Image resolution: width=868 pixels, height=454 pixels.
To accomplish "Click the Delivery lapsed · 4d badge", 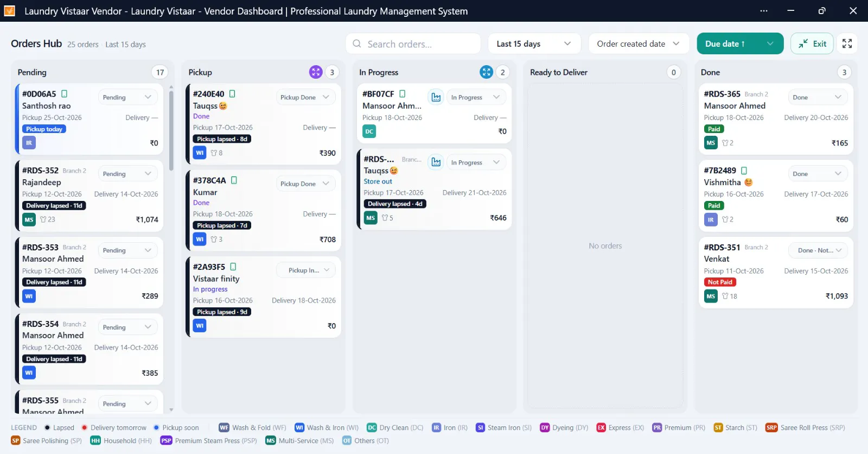I will [x=395, y=204].
